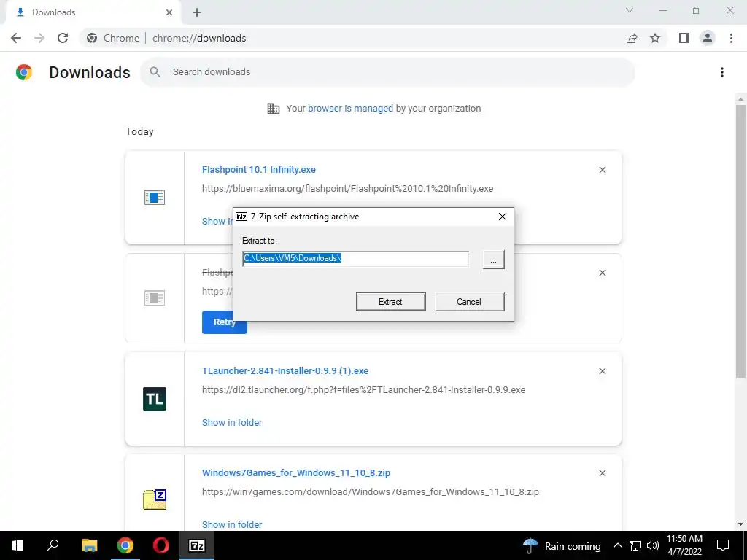Open the clock showing 11:50 AM
This screenshot has height=560, width=747.
pos(684,545)
